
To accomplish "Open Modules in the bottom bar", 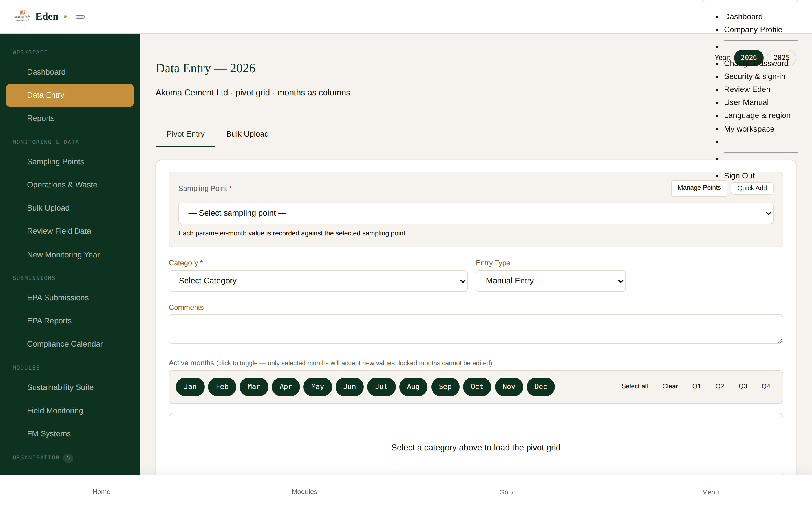I will pyautogui.click(x=304, y=492).
